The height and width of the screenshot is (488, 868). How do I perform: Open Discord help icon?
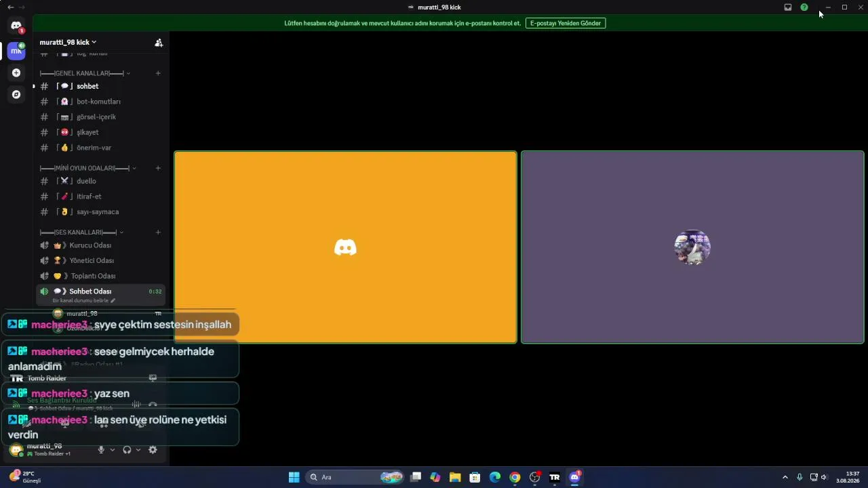[804, 7]
